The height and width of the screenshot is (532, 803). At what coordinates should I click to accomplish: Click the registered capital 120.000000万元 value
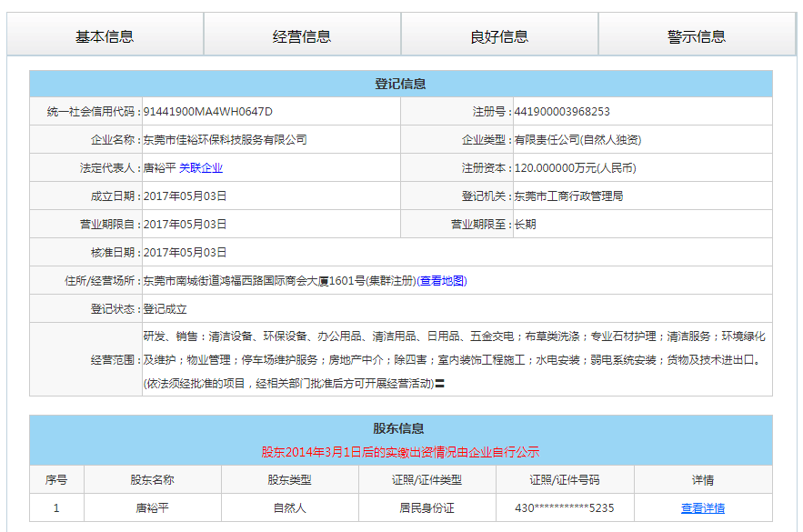tap(575, 168)
